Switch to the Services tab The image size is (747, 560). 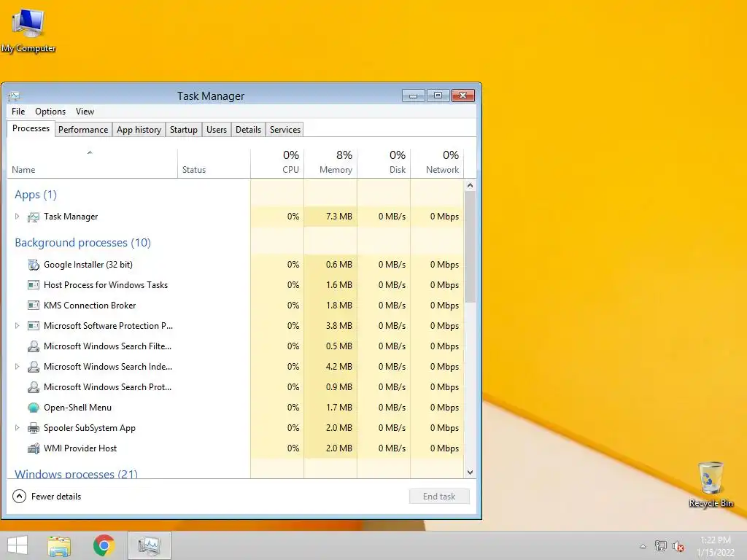coord(285,130)
